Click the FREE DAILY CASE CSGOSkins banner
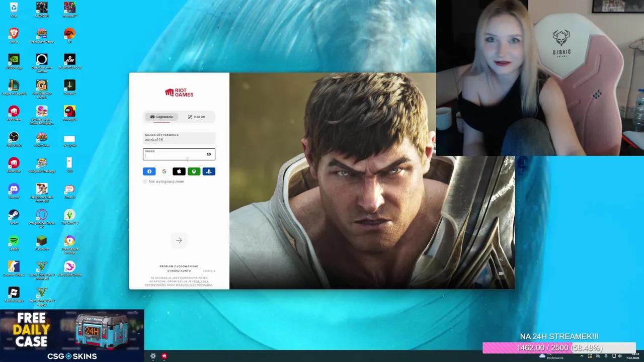 pos(72,336)
